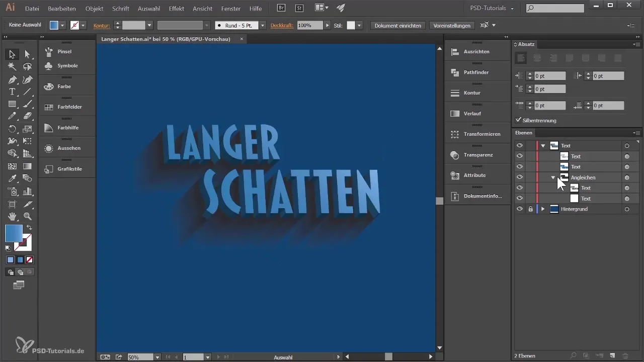
Task: Open Adobe Bridge via Br icon
Action: pos(282,8)
